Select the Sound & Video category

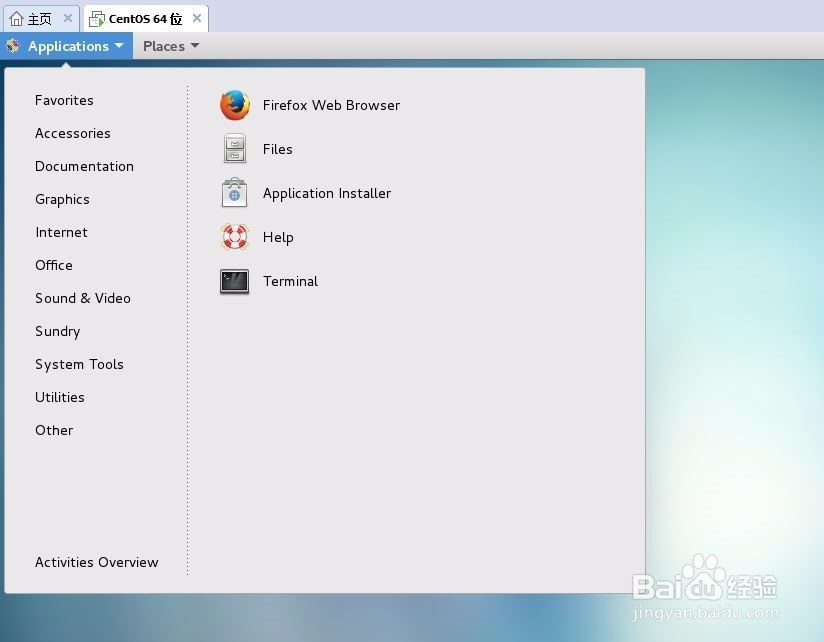(83, 298)
